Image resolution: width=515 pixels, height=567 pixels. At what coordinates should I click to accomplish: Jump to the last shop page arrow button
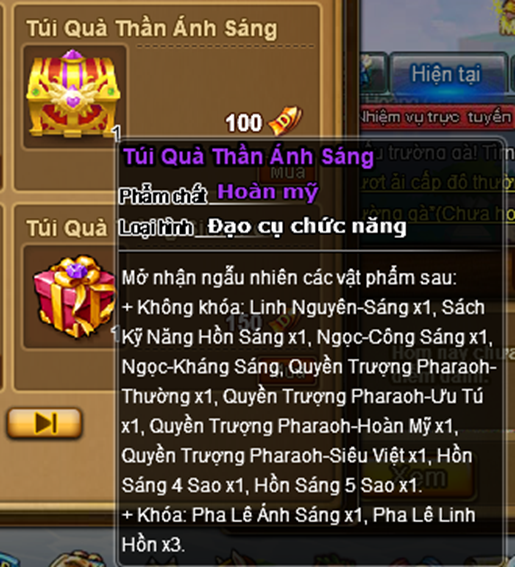tap(45, 423)
